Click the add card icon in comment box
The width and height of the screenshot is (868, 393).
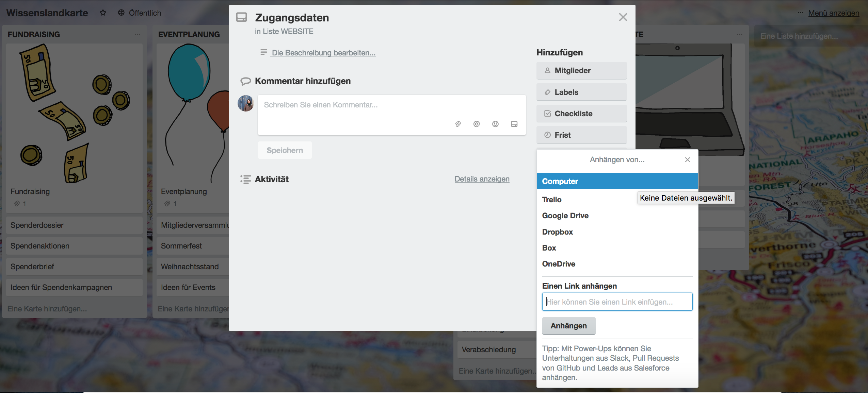coord(514,124)
